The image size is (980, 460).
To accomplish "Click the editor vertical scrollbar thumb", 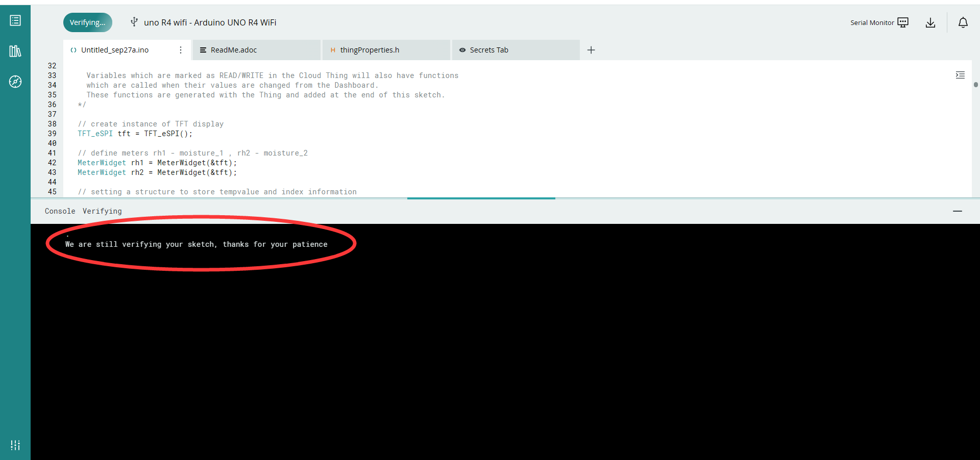I will click(975, 85).
